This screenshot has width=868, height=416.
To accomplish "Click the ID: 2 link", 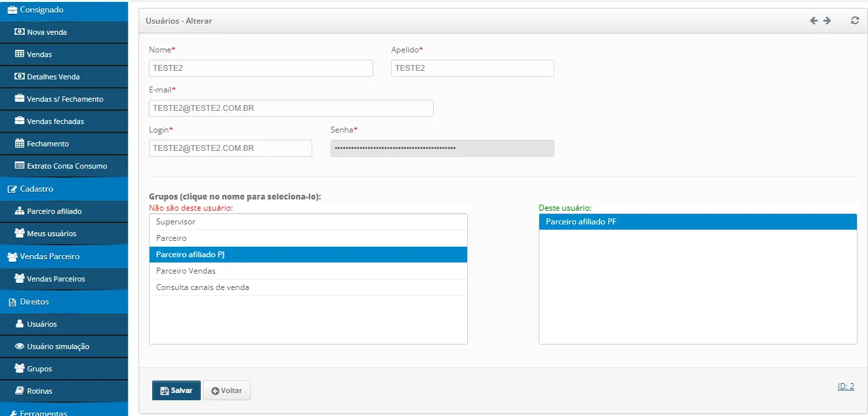I will 845,386.
